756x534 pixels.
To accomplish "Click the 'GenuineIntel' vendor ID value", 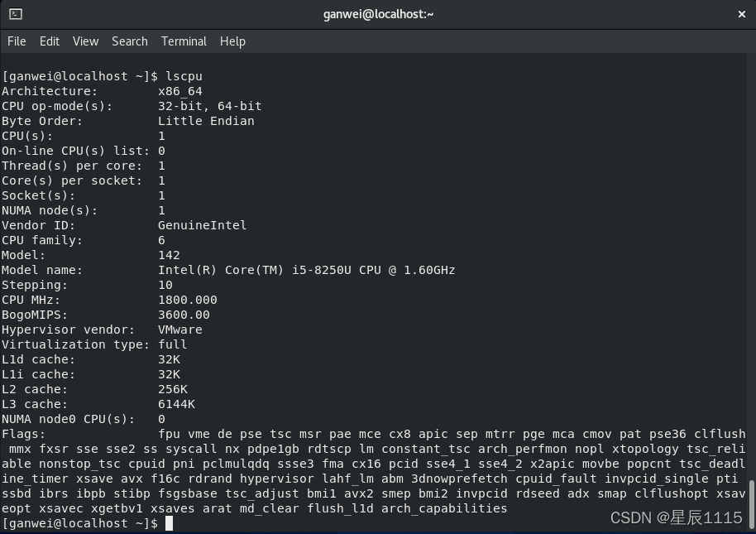I will click(x=202, y=225).
